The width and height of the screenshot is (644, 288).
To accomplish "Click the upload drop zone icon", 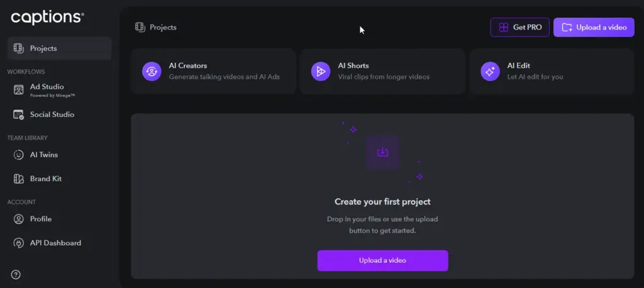I will pyautogui.click(x=382, y=152).
